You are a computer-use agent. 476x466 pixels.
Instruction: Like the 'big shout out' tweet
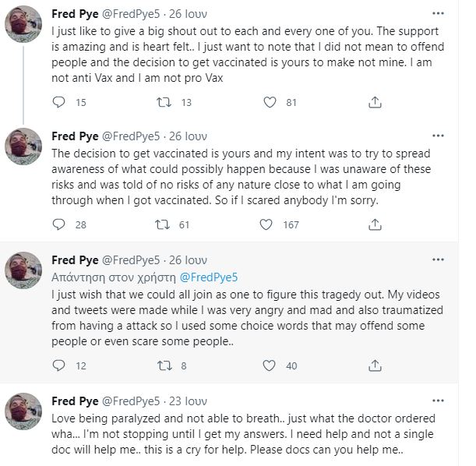270,102
